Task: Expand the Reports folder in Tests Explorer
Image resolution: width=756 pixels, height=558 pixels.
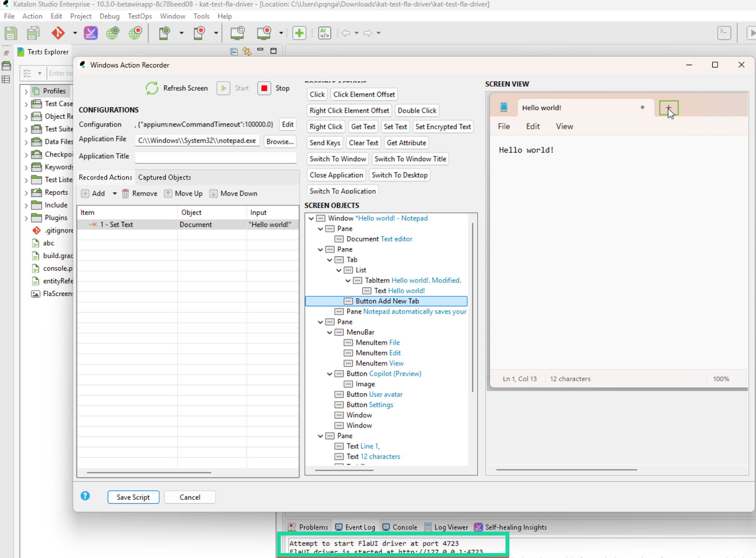Action: coord(26,192)
